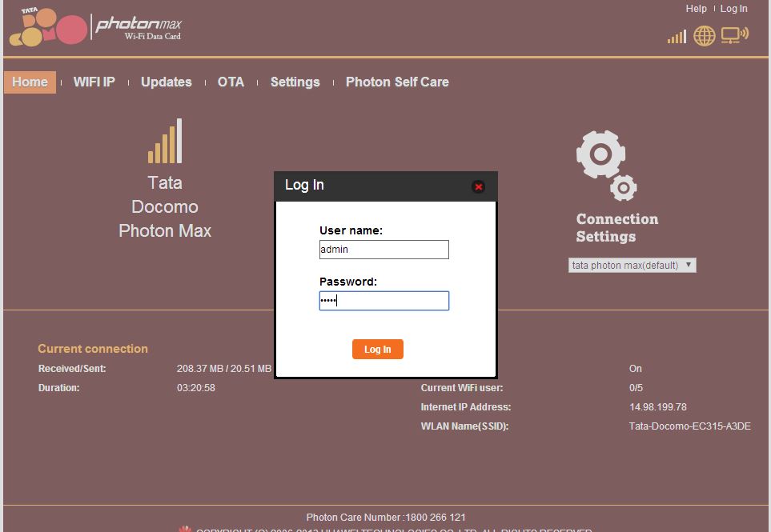Image resolution: width=771 pixels, height=532 pixels.
Task: Select the Internet IP address 14.98.199.78
Action: coord(658,407)
